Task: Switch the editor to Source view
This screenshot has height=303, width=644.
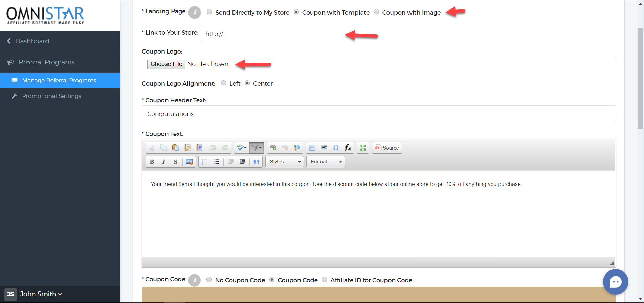Action: (387, 148)
